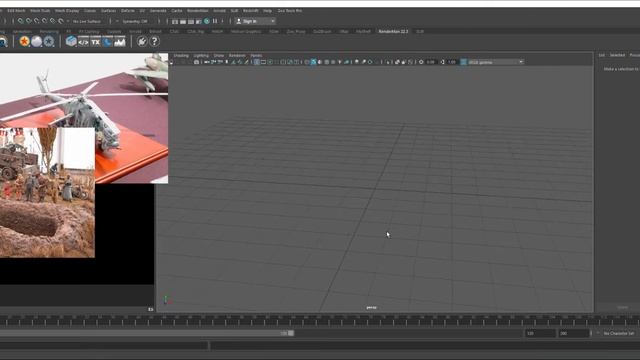This screenshot has width=640, height=360.
Task: Open the Symmetry: Off dropdown
Action: point(135,21)
